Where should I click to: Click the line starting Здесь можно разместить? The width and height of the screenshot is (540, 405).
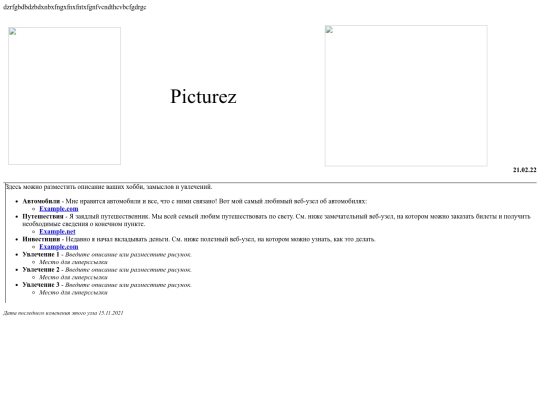pos(109,187)
